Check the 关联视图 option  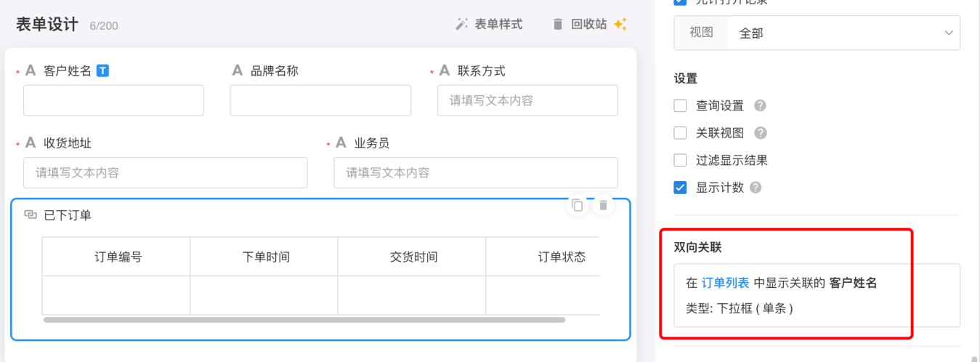pyautogui.click(x=680, y=133)
